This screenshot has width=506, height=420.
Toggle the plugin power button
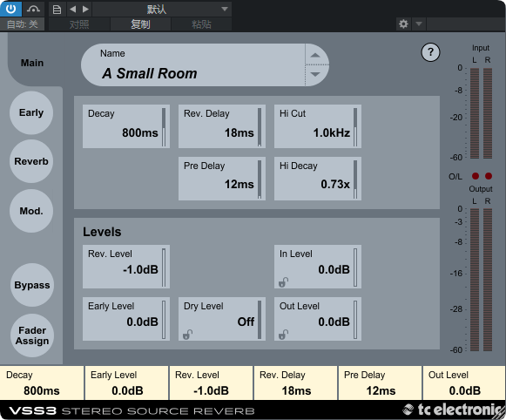(10, 9)
